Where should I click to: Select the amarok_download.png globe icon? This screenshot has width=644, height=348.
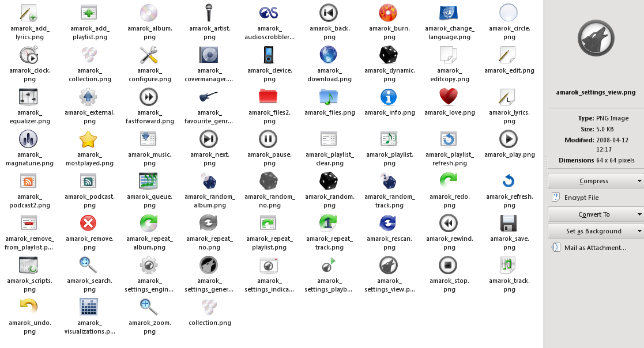point(329,55)
